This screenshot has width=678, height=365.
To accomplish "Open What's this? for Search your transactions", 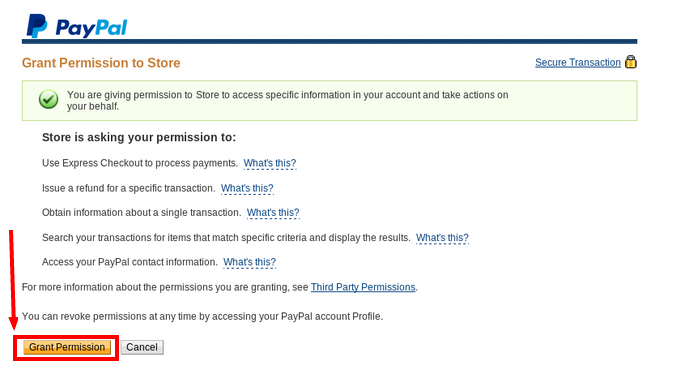I will (x=442, y=237).
